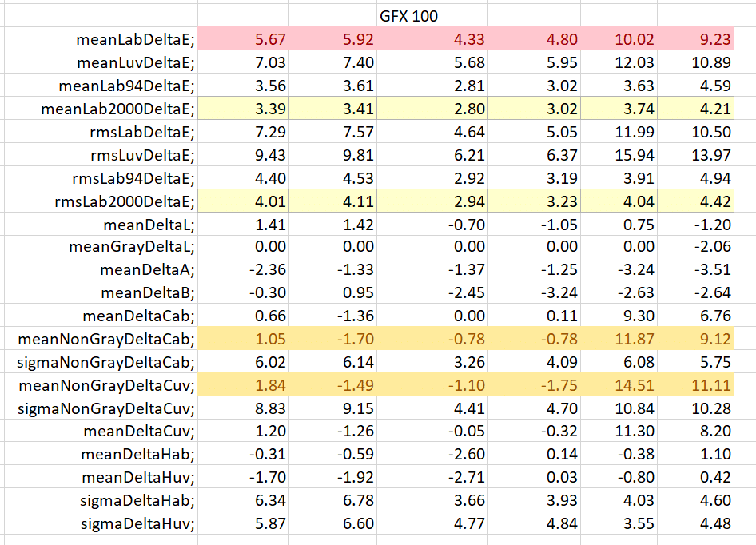Select the 0.95 meanDeltaB value

(x=358, y=292)
